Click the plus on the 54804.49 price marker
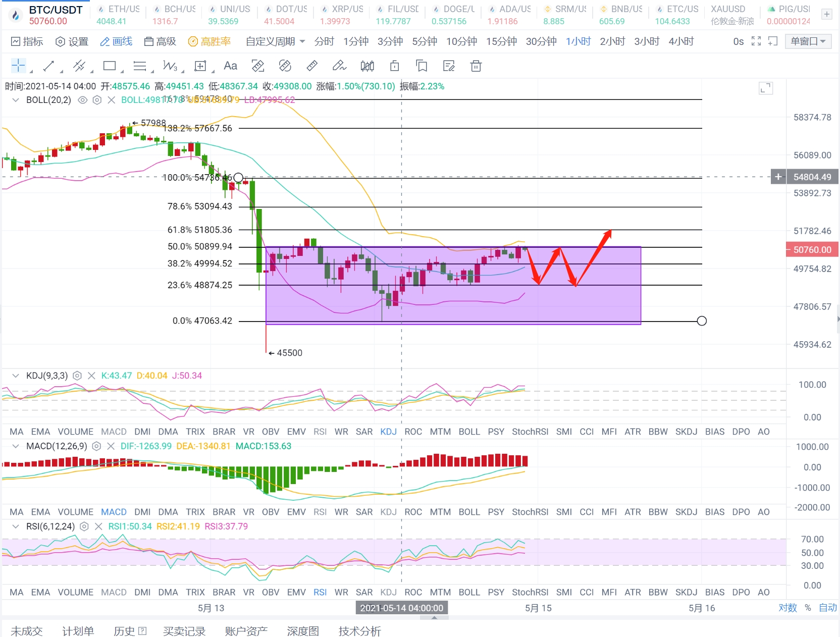The image size is (840, 637). click(x=778, y=177)
